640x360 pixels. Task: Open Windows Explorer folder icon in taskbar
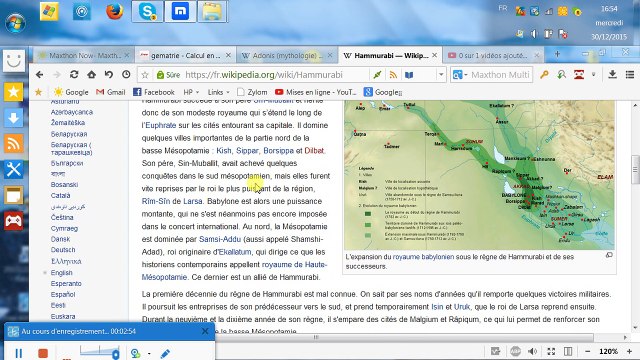tap(212, 11)
